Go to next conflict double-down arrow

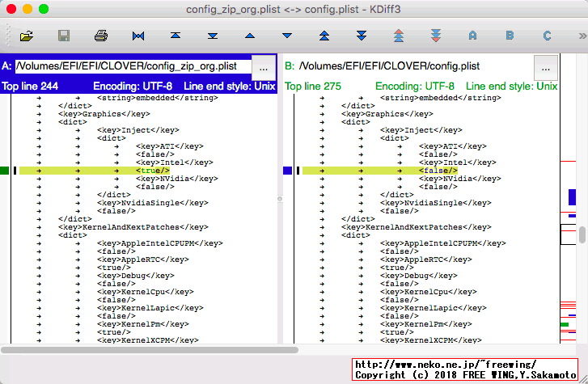[362, 36]
